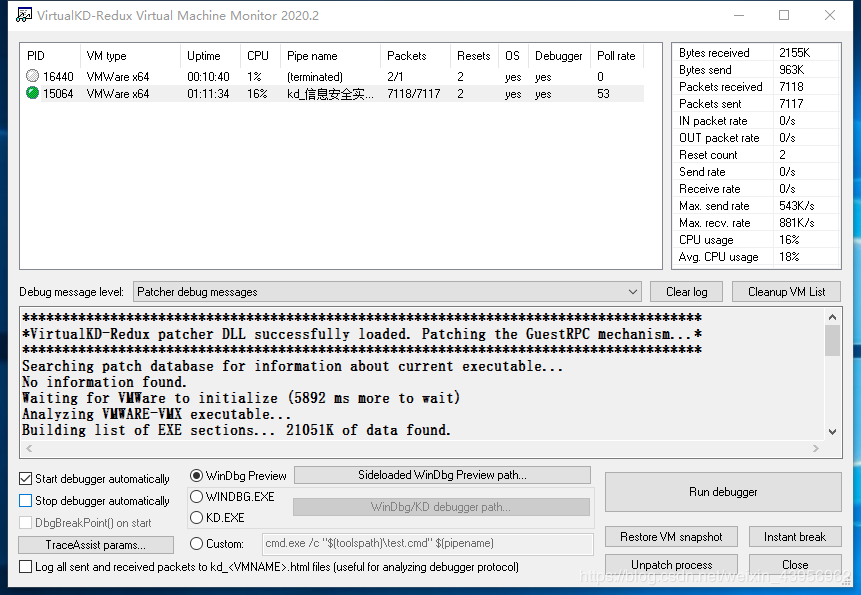The width and height of the screenshot is (861, 595).
Task: Sort by Pipe name column header
Action: click(x=330, y=56)
